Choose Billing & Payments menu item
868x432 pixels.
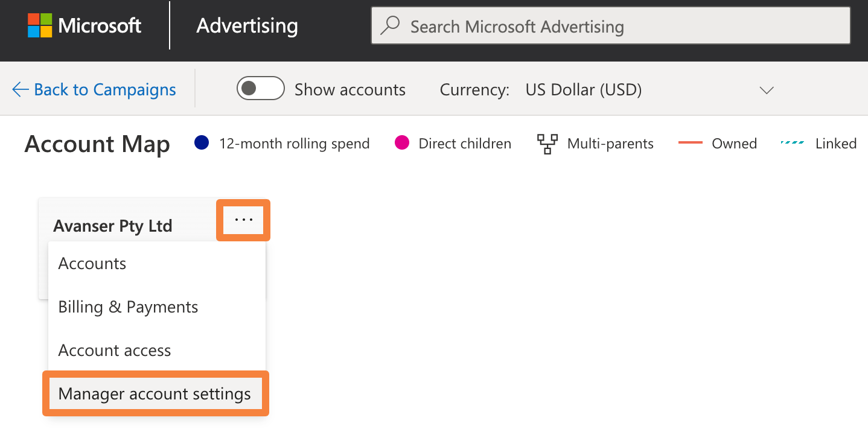point(128,307)
